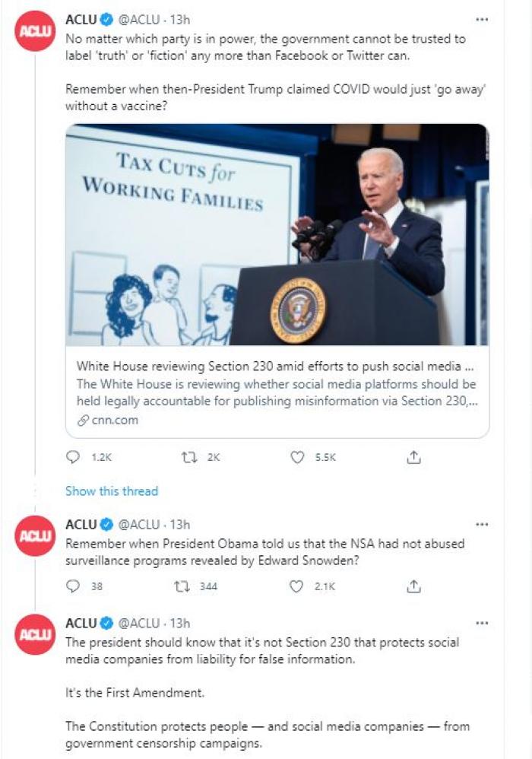
Task: Click ACLU avatar on first tweet
Action: pos(34,31)
